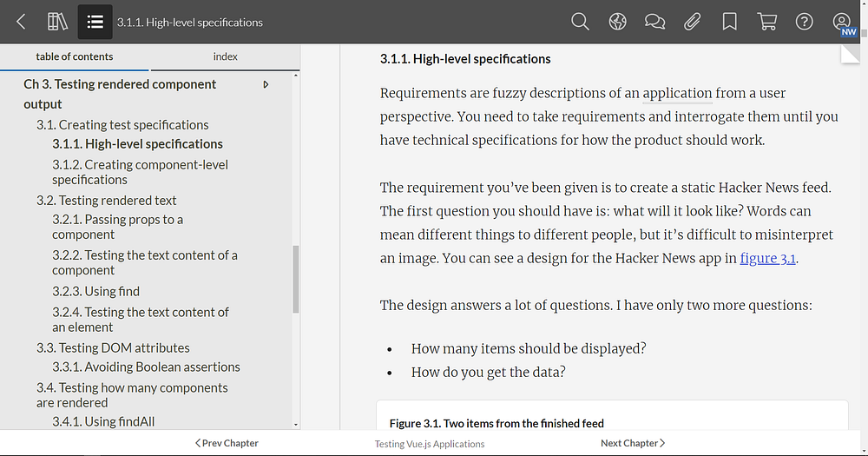Image resolution: width=868 pixels, height=456 pixels.
Task: Go to Next Chapter
Action: click(633, 443)
